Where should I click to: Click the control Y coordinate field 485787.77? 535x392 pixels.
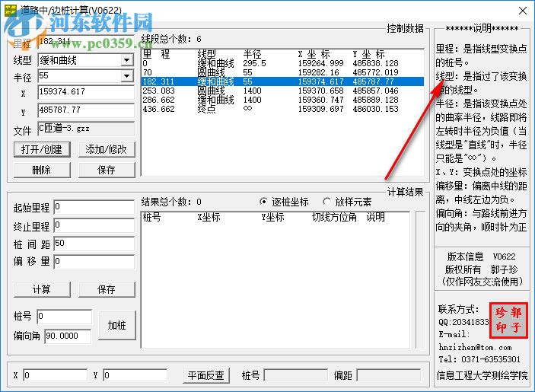(86, 110)
